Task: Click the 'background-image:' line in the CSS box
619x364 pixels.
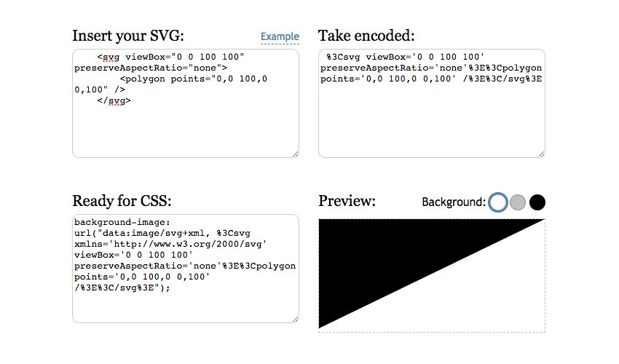Action: click(x=122, y=222)
